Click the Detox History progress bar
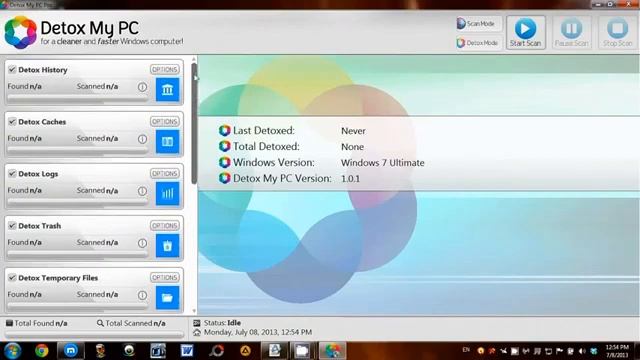Screen dimensions: 640x360 tap(78, 98)
